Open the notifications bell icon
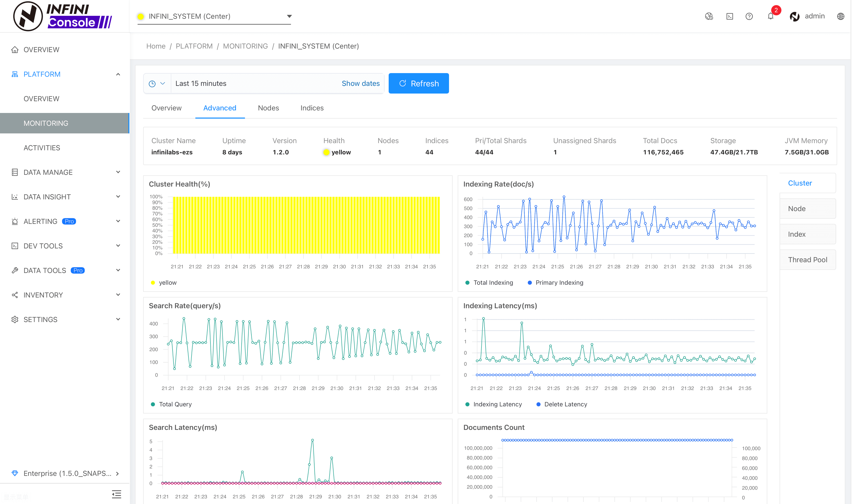This screenshot has width=852, height=504. click(770, 16)
